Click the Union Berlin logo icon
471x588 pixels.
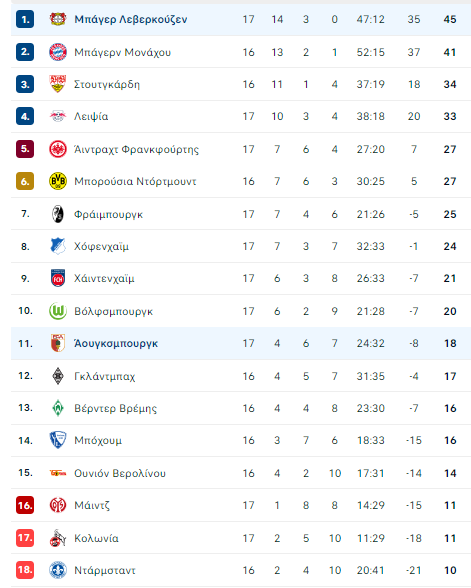(x=58, y=473)
